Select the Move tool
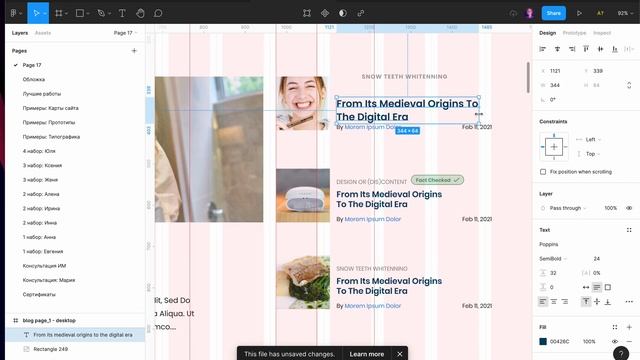Viewport: 640px width, 360px height. pyautogui.click(x=36, y=13)
